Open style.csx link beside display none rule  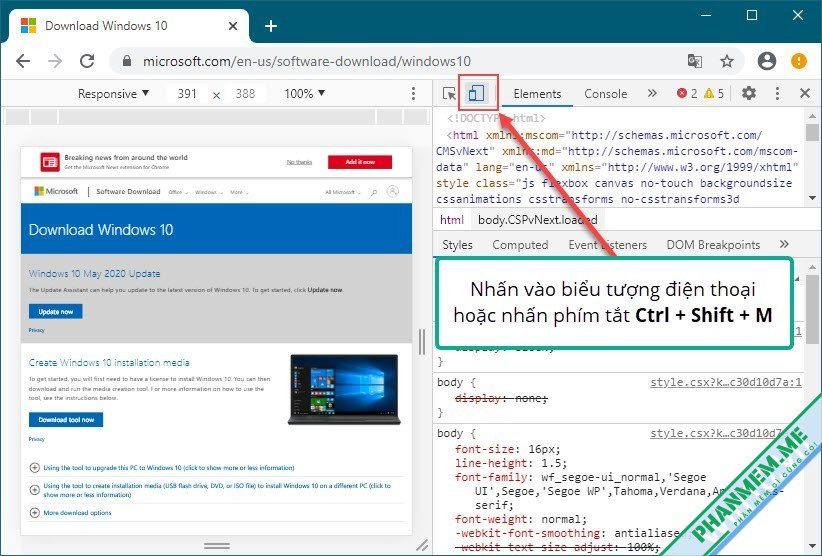click(726, 382)
